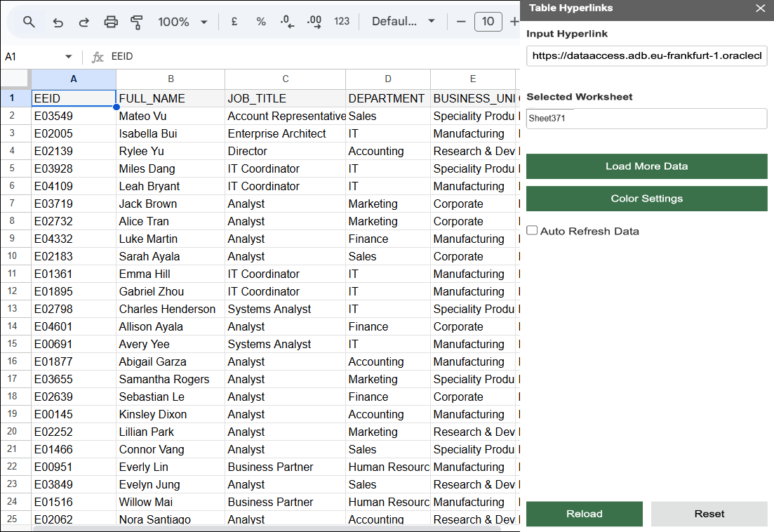774x532 pixels.
Task: Open the 123 number format menu
Action: 342,21
